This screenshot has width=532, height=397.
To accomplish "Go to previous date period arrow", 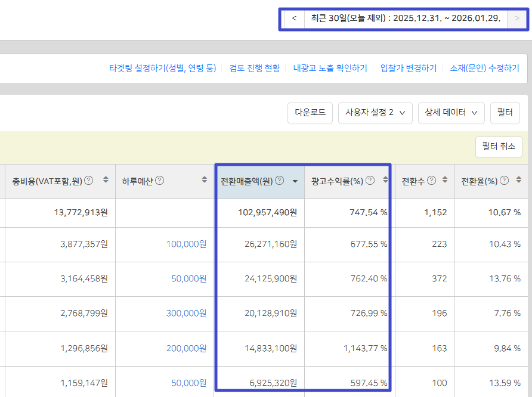I will [x=294, y=18].
